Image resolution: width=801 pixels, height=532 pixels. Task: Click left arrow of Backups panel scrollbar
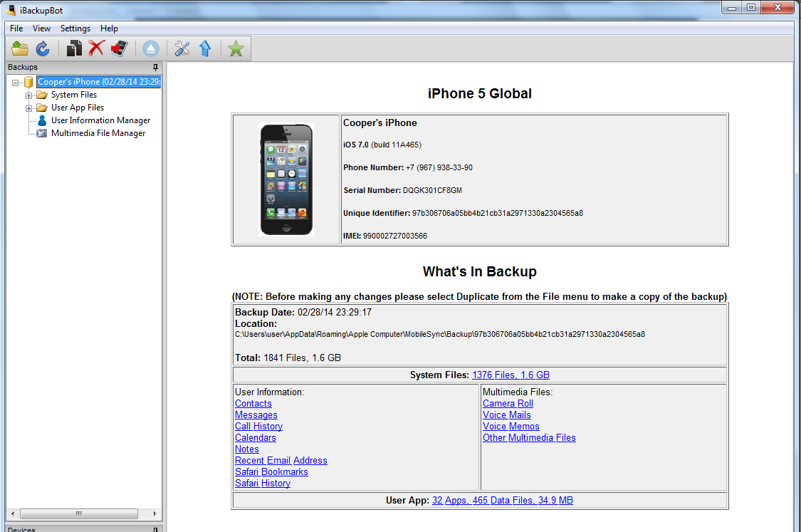coord(13,513)
